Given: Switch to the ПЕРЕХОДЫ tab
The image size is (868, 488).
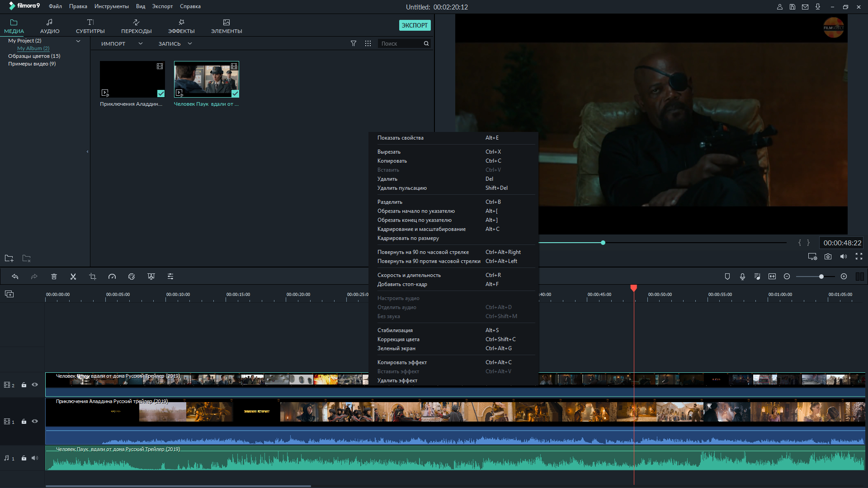Looking at the screenshot, I should (136, 26).
